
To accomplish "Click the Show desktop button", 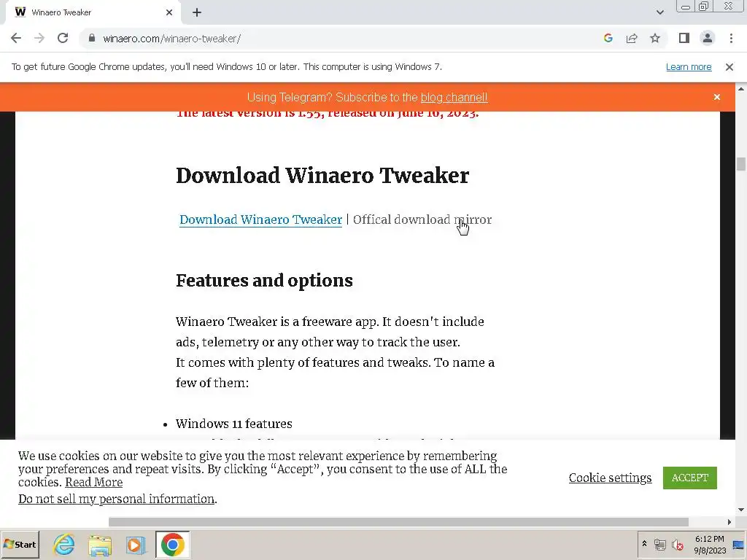I will (x=739, y=544).
